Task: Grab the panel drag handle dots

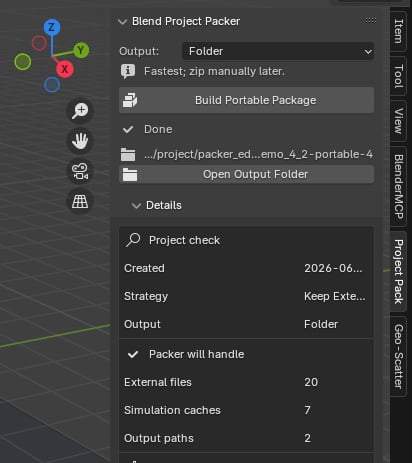Action: (371, 21)
